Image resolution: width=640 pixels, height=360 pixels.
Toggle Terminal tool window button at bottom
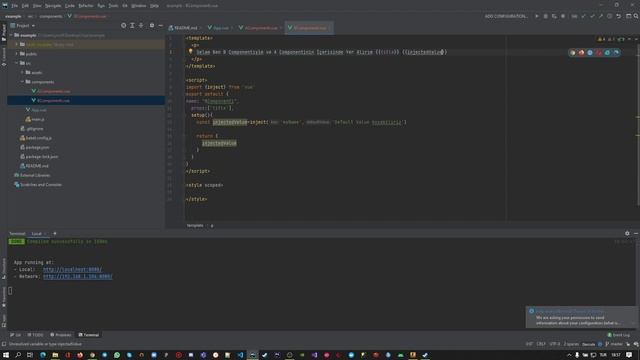click(89, 335)
